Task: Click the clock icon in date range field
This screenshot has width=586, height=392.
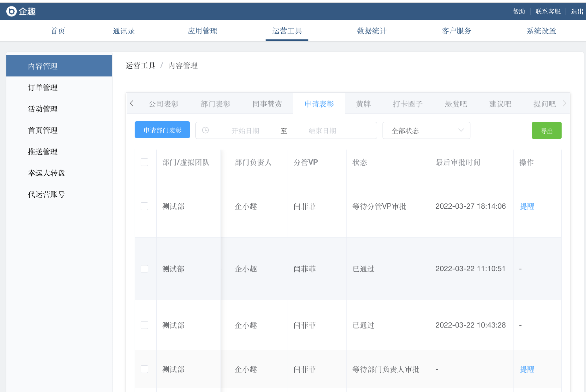Action: click(205, 130)
